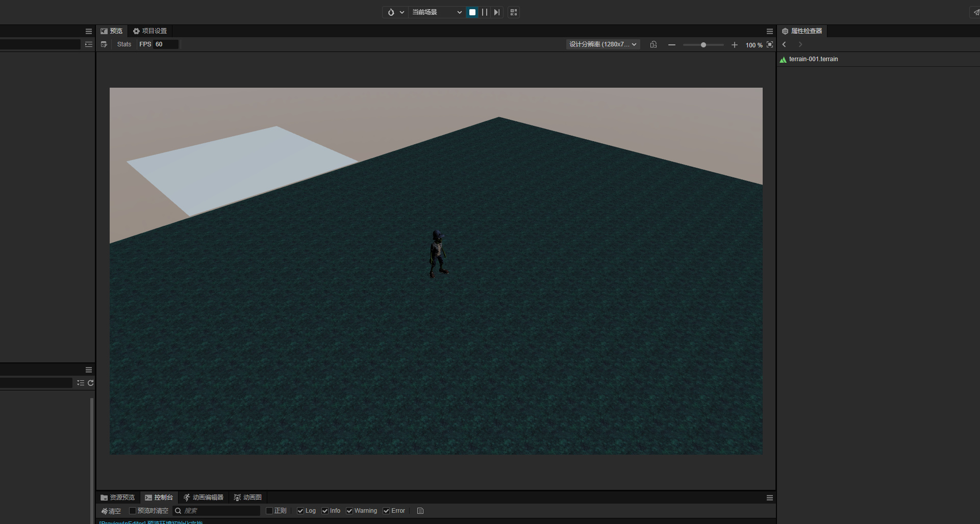This screenshot has height=524, width=980.
Task: Select the 属性检查器 tab
Action: pyautogui.click(x=802, y=31)
